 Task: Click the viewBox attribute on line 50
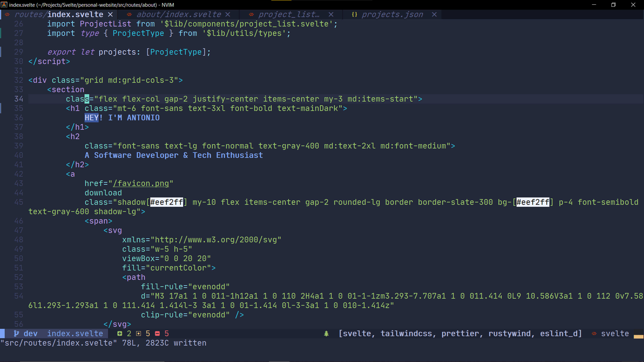tap(167, 258)
